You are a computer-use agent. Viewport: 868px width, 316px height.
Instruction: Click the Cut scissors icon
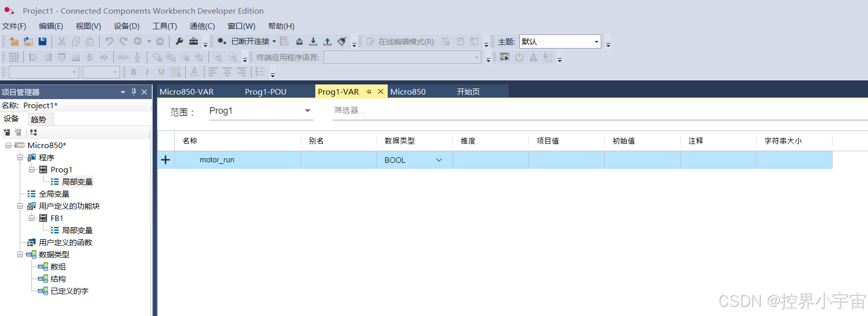(x=62, y=41)
